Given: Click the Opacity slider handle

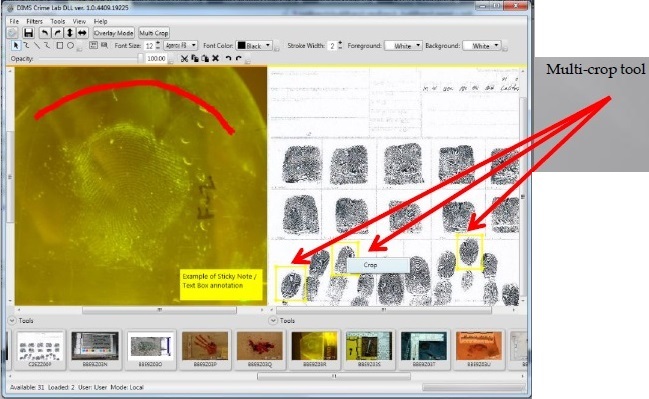Looking at the screenshot, I should (141, 58).
